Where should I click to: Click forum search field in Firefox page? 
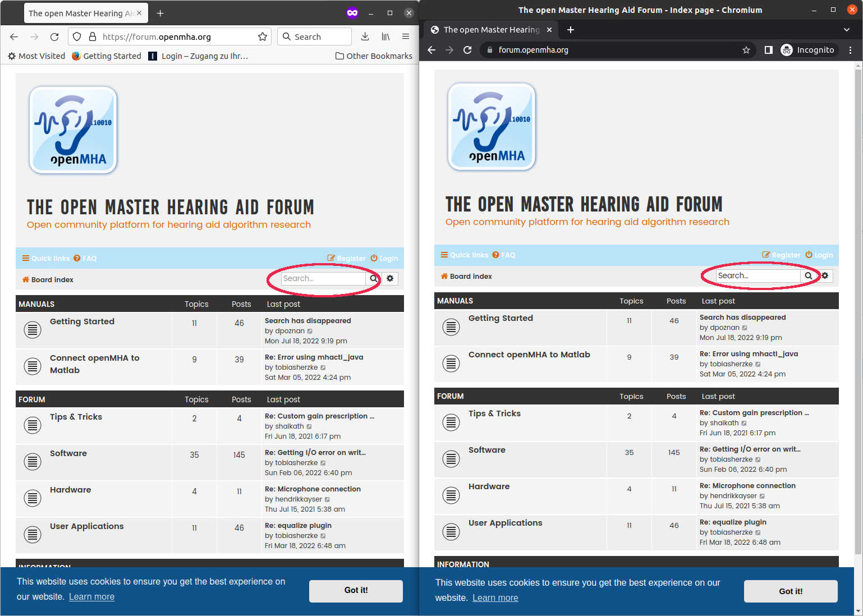click(x=323, y=278)
